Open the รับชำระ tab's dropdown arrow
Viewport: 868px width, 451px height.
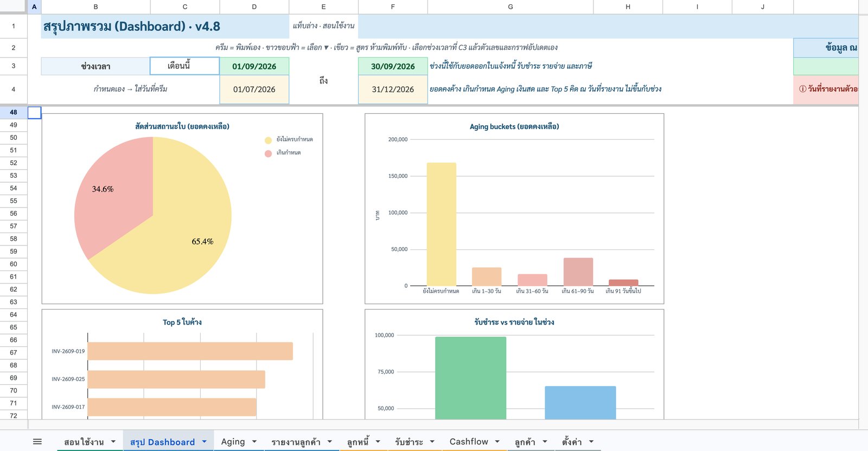432,442
